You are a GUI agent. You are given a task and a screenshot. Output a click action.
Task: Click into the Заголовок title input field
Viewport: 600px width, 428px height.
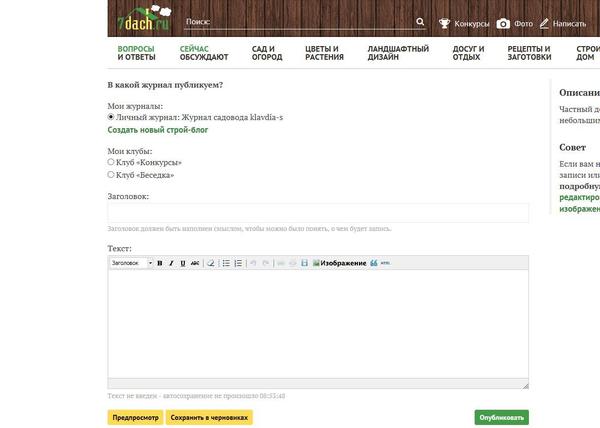(318, 212)
